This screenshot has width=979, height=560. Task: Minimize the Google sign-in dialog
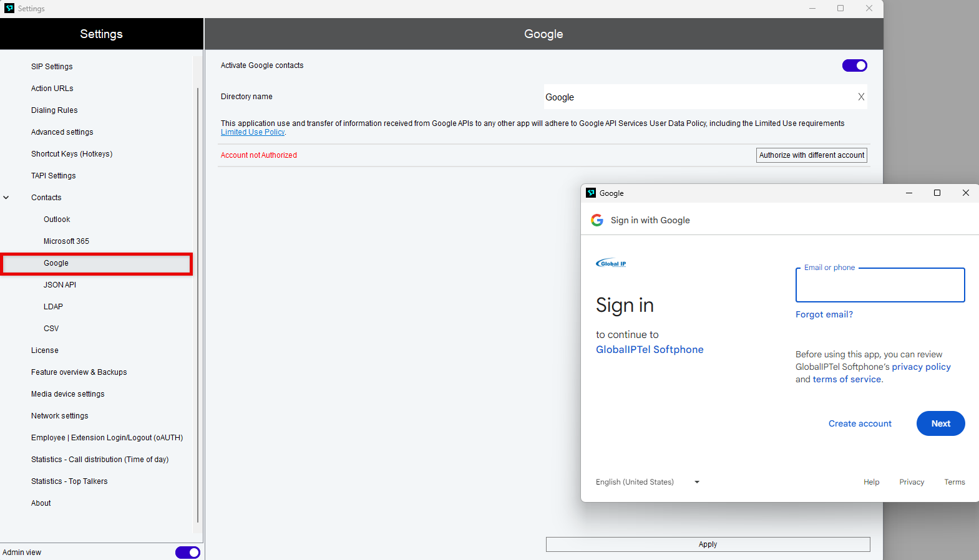click(x=908, y=193)
